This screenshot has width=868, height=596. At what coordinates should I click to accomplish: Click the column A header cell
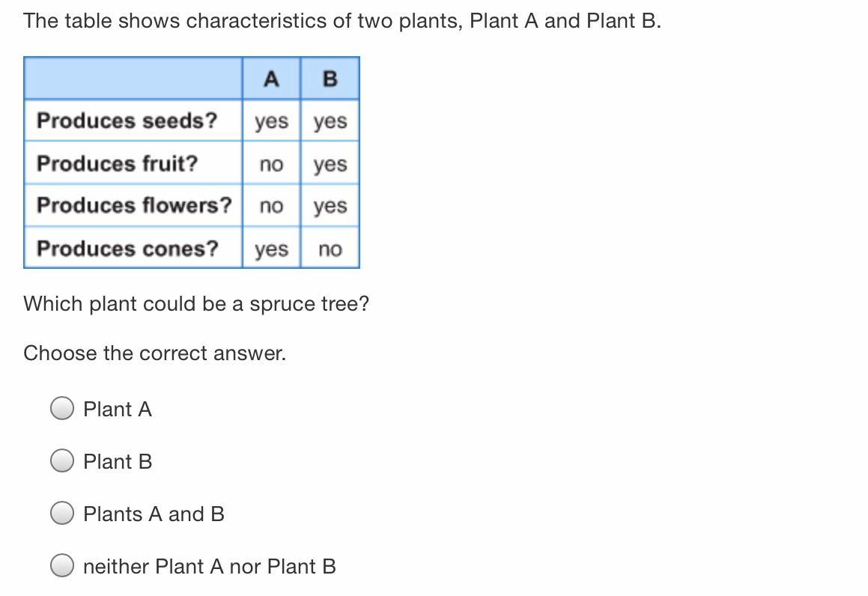coord(271,79)
